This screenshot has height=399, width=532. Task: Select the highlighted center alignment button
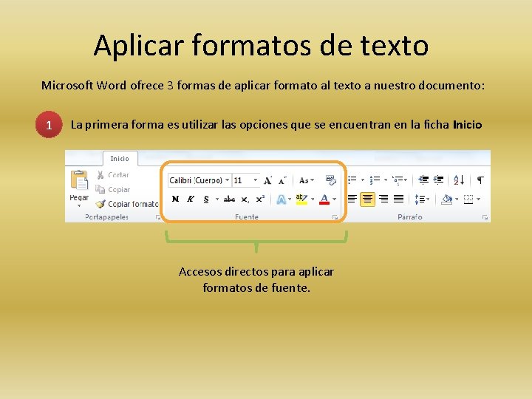coord(367,199)
